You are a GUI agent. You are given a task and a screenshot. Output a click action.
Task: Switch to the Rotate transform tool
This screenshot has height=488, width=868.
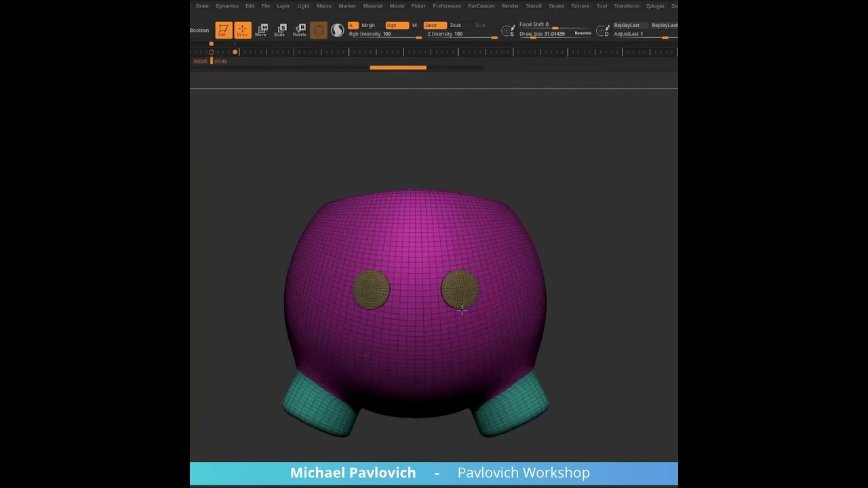coord(300,30)
